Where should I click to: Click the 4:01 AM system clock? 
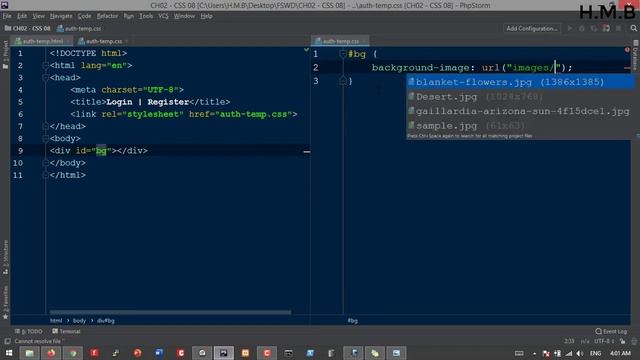pos(620,353)
